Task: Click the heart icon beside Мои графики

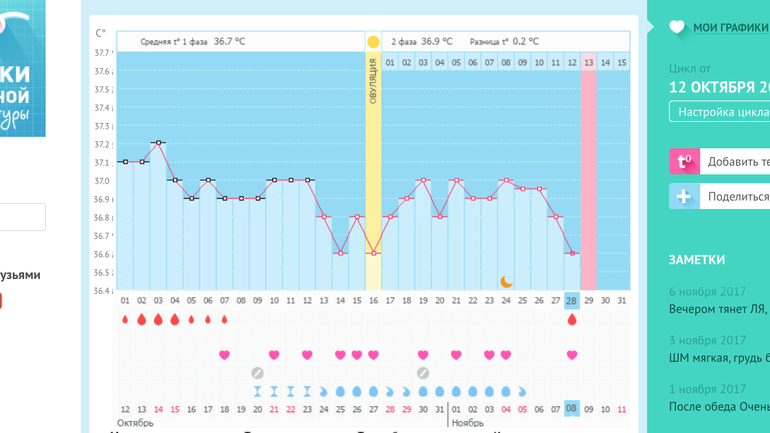Action: [x=677, y=27]
